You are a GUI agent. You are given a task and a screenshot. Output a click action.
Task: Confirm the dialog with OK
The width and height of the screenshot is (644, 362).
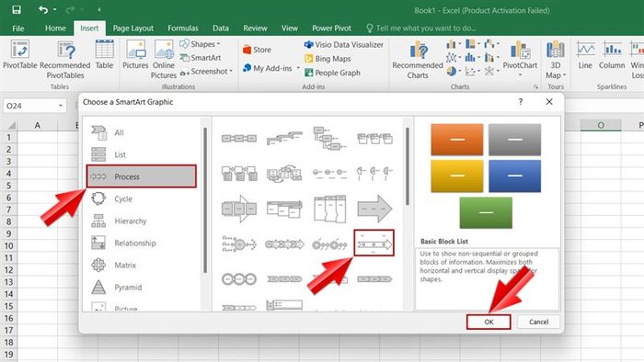point(489,322)
